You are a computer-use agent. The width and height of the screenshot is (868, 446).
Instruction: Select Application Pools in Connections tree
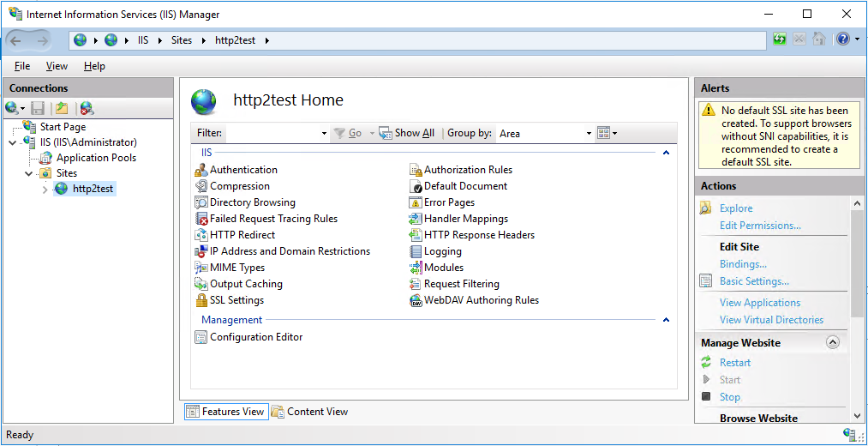96,158
